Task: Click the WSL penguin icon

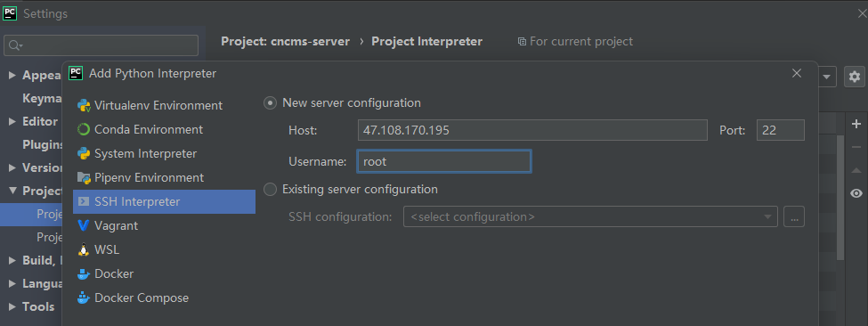Action: tap(84, 249)
